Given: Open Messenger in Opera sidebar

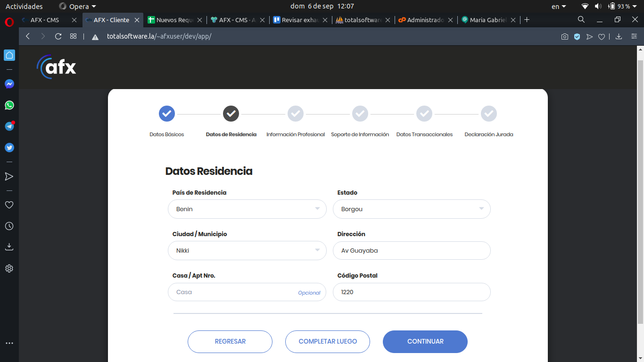Looking at the screenshot, I should (x=9, y=84).
